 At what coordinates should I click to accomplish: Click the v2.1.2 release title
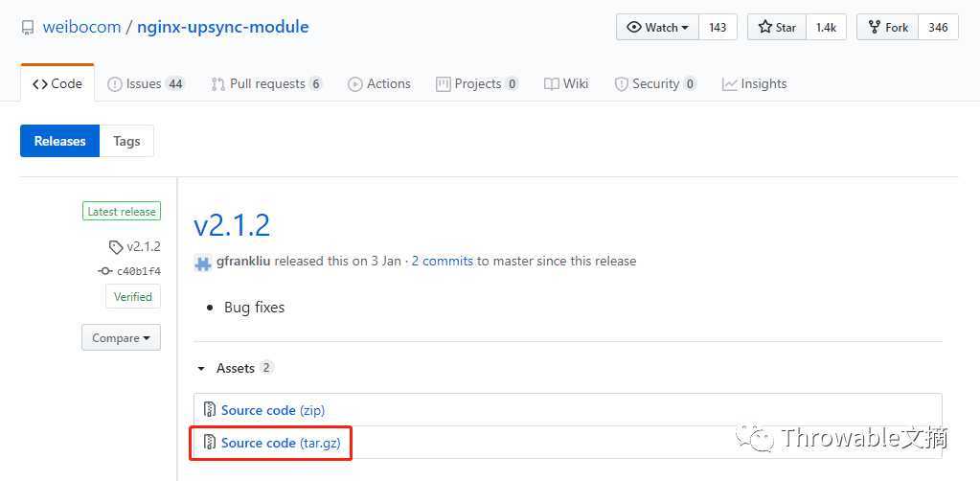(232, 224)
